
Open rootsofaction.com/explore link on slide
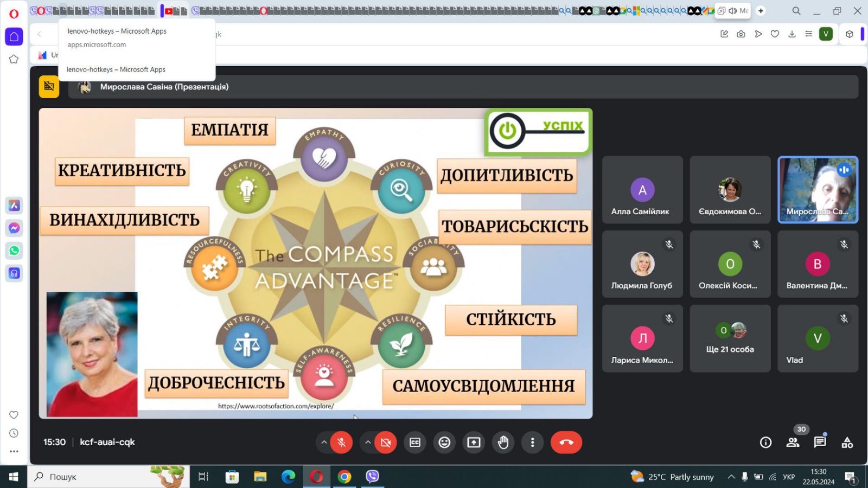click(276, 406)
